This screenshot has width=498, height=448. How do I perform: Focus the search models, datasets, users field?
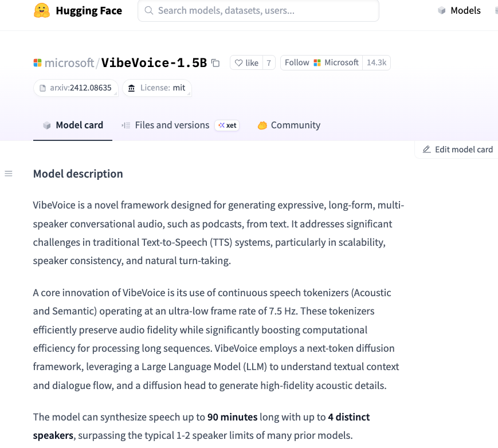258,11
